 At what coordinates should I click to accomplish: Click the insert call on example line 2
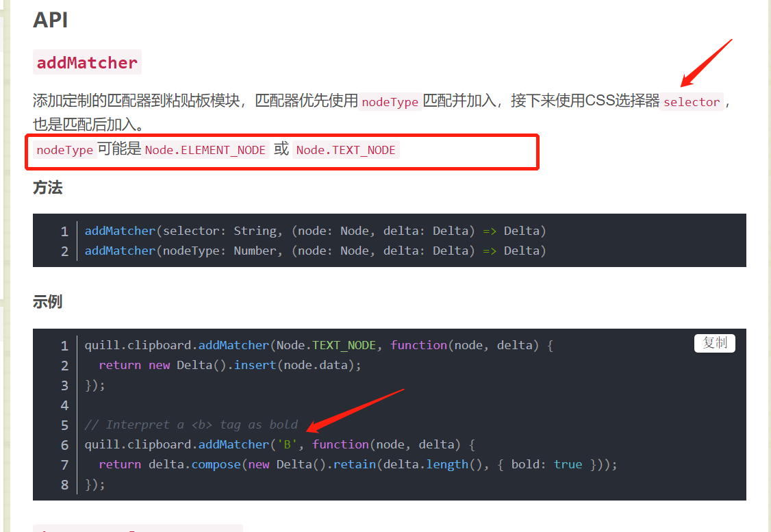(x=254, y=365)
